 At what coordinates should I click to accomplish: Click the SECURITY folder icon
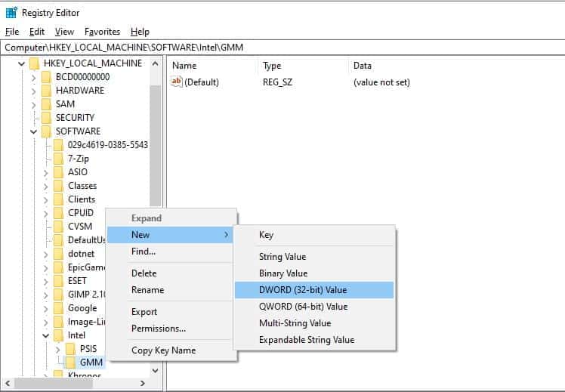coord(46,118)
